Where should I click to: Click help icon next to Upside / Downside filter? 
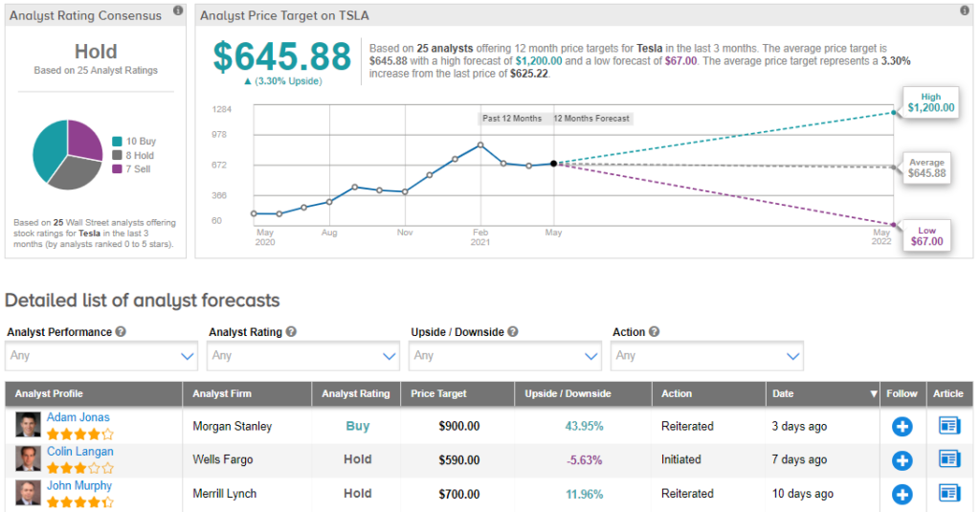pyautogui.click(x=513, y=332)
